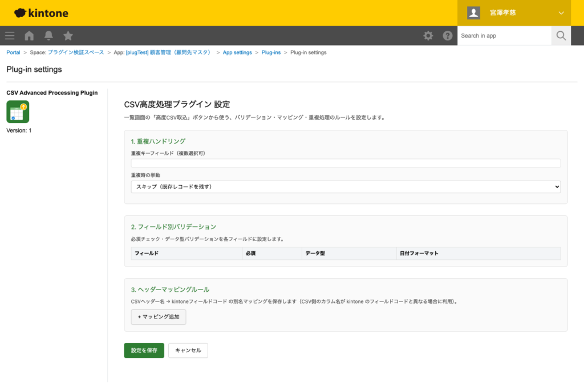The height and width of the screenshot is (392, 584).
Task: Click the user avatar icon
Action: 473,13
